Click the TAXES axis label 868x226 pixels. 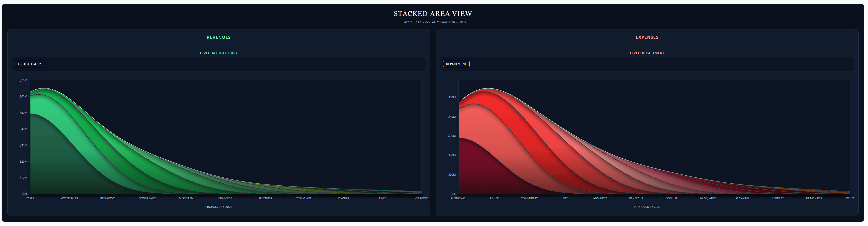(x=30, y=198)
